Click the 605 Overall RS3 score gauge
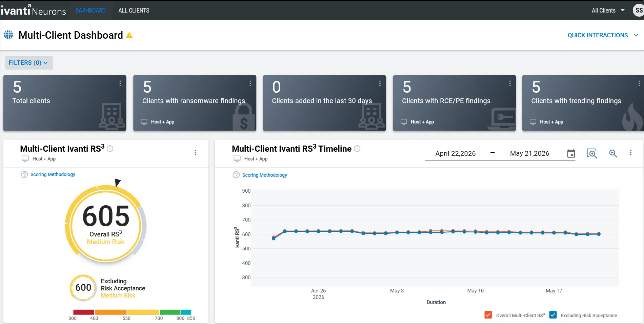This screenshot has height=324, width=644. click(x=106, y=224)
